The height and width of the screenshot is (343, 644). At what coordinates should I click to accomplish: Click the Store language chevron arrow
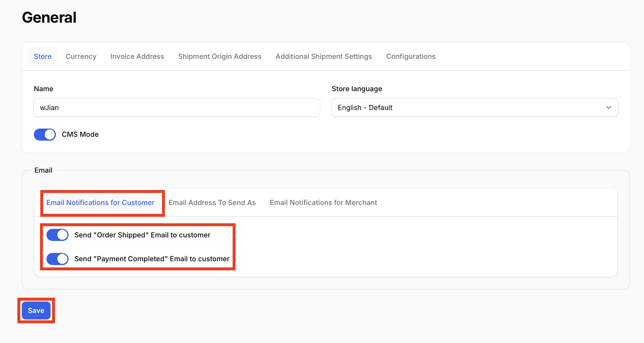(608, 108)
